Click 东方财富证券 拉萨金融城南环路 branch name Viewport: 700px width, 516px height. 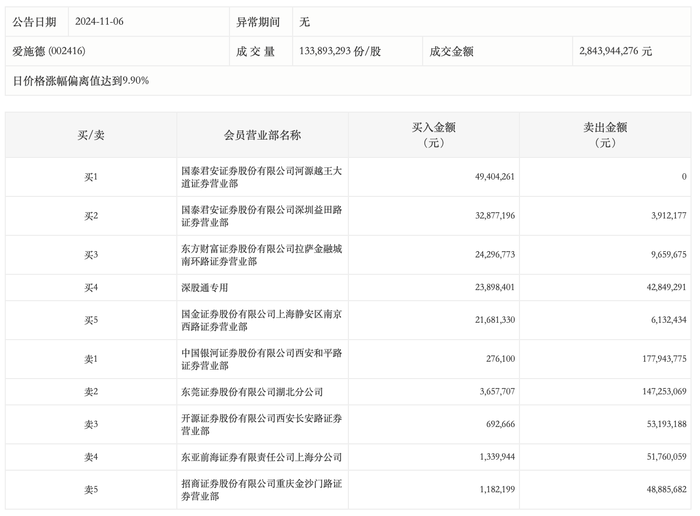[x=261, y=255]
